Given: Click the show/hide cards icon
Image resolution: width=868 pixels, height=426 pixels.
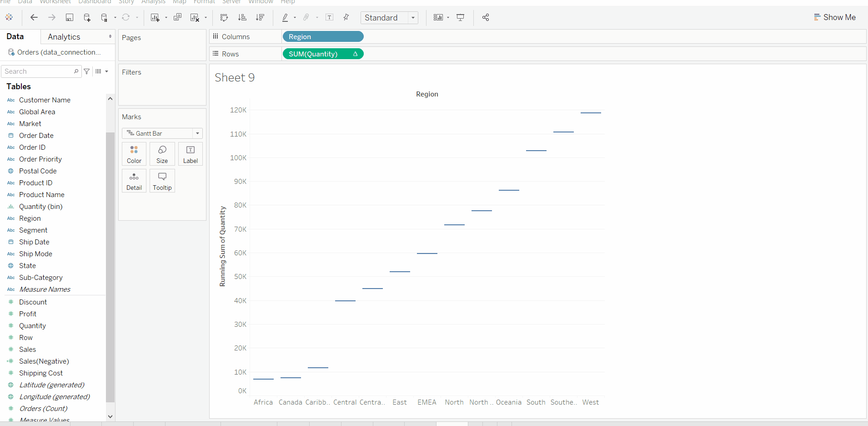Looking at the screenshot, I should 438,17.
